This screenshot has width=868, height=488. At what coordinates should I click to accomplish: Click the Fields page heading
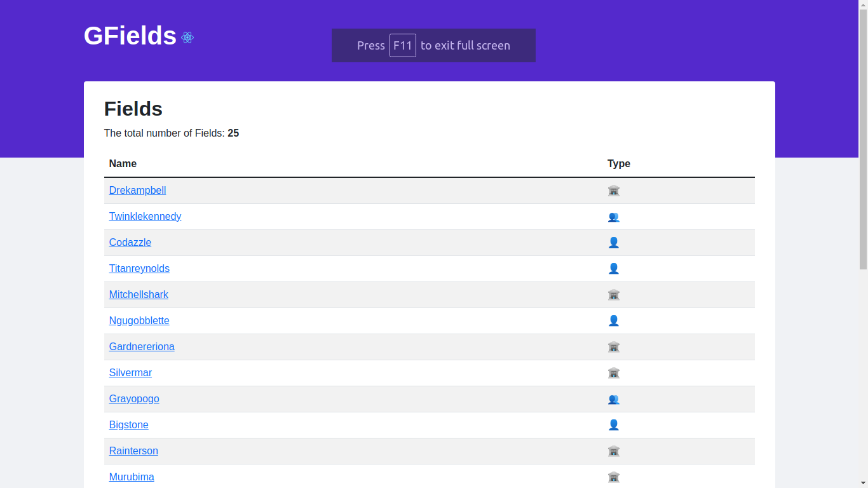tap(133, 109)
